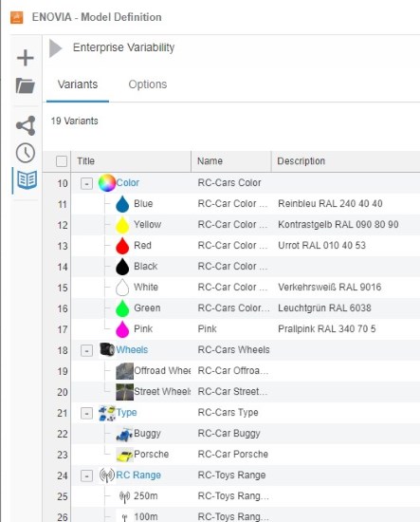
Task: Switch to the Options tab
Action: 148,84
